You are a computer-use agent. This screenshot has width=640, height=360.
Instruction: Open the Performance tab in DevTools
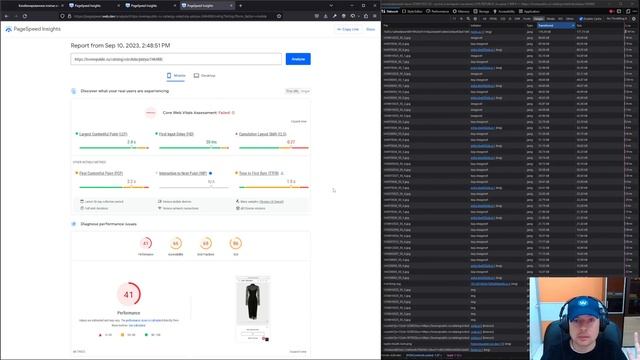coord(438,11)
